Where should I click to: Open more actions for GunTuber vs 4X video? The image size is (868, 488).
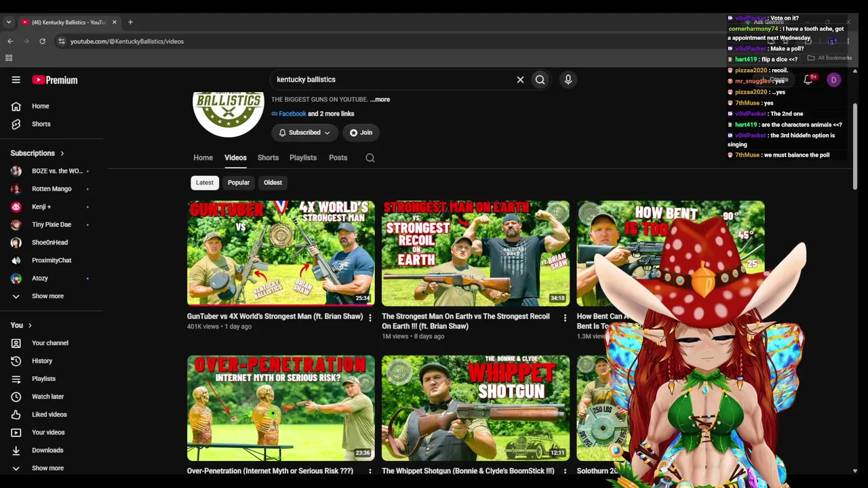[x=370, y=317]
